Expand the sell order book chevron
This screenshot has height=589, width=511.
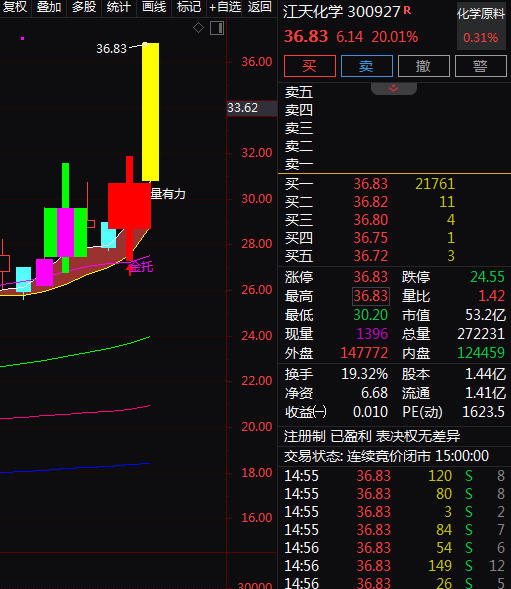pos(393,89)
